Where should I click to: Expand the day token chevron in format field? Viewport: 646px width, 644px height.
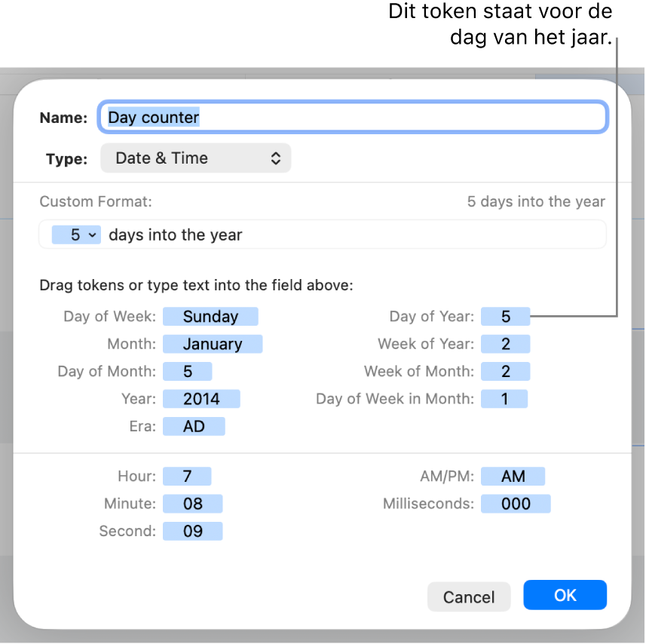pos(92,235)
